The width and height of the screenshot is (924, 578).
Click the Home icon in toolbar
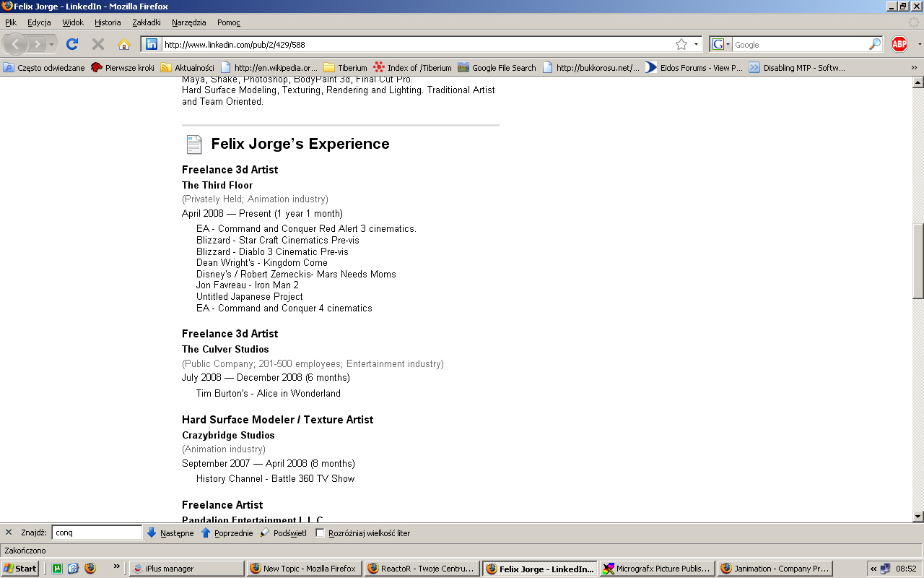(x=124, y=44)
